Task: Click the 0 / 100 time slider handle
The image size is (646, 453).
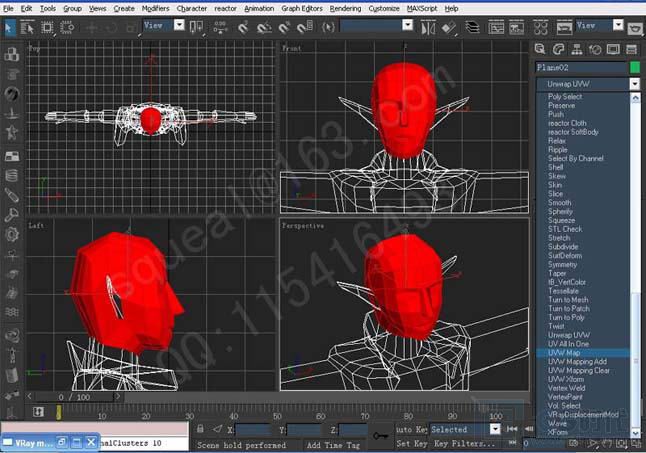Action: (x=74, y=397)
